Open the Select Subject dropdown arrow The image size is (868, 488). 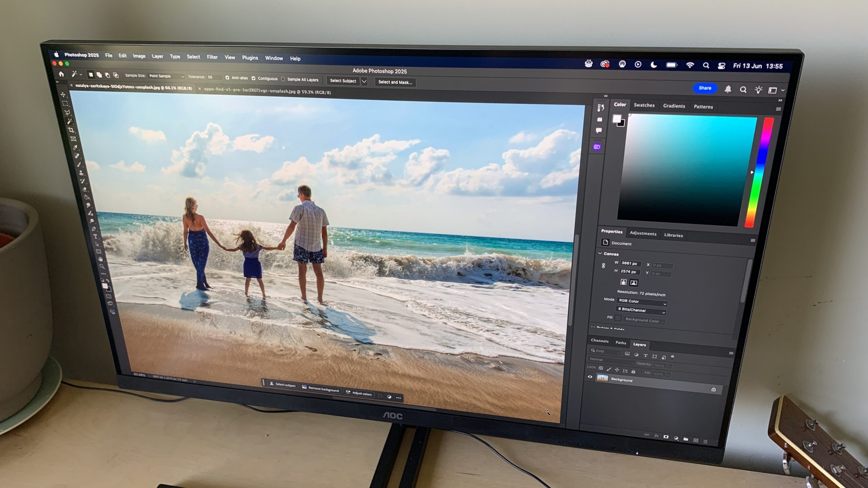point(364,81)
